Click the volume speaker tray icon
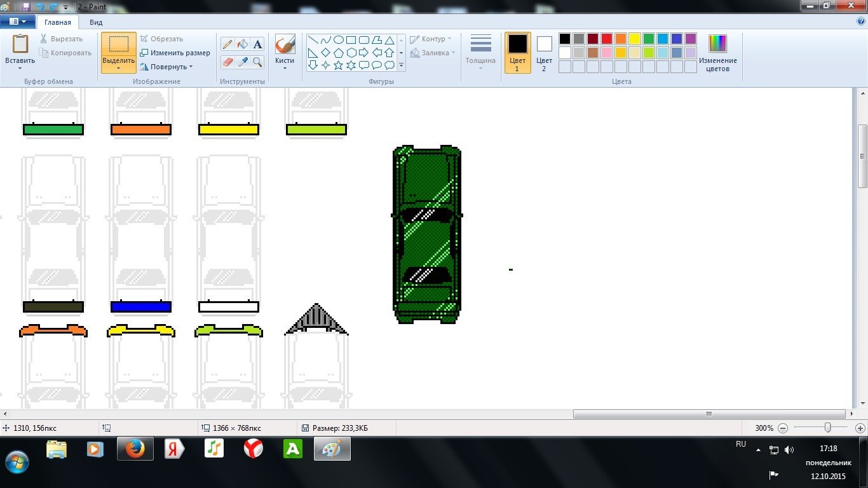This screenshot has width=868, height=488. [789, 450]
